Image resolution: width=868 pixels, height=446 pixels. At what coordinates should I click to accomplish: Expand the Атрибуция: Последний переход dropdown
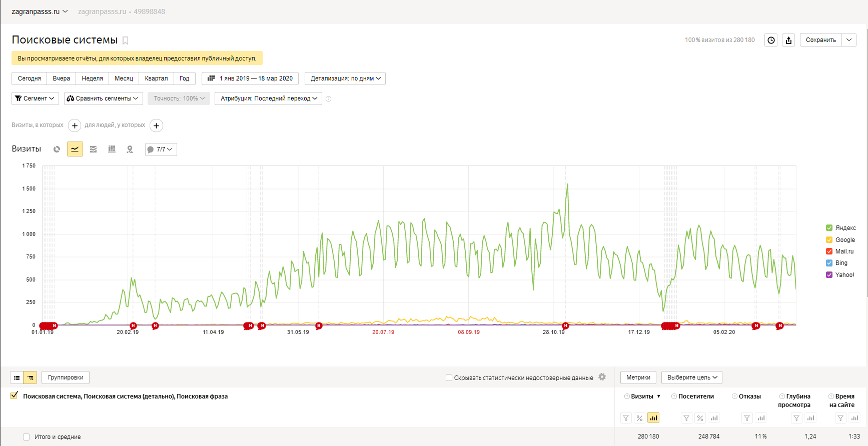click(x=268, y=98)
